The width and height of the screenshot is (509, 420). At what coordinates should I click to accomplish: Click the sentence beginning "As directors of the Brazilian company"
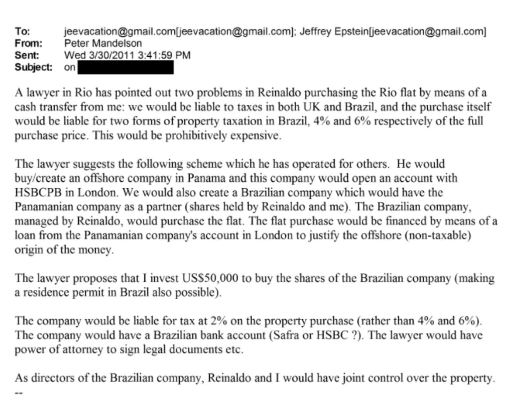[254, 378]
